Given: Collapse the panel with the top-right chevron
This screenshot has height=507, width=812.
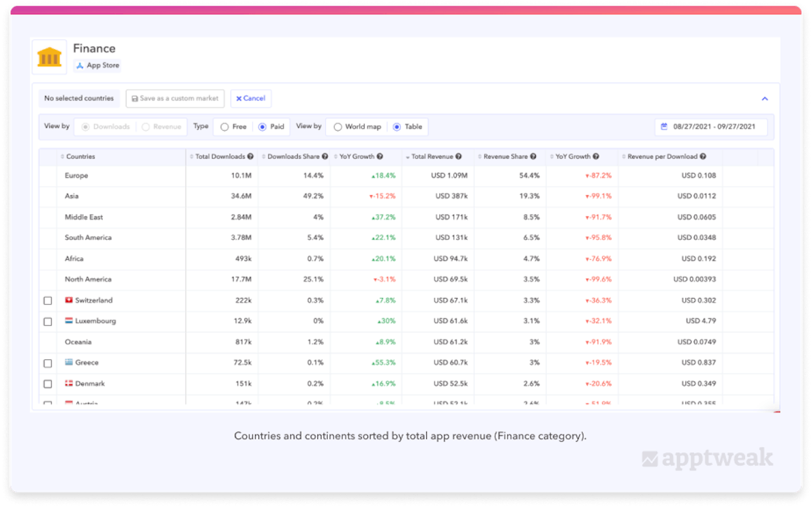Looking at the screenshot, I should click(765, 99).
